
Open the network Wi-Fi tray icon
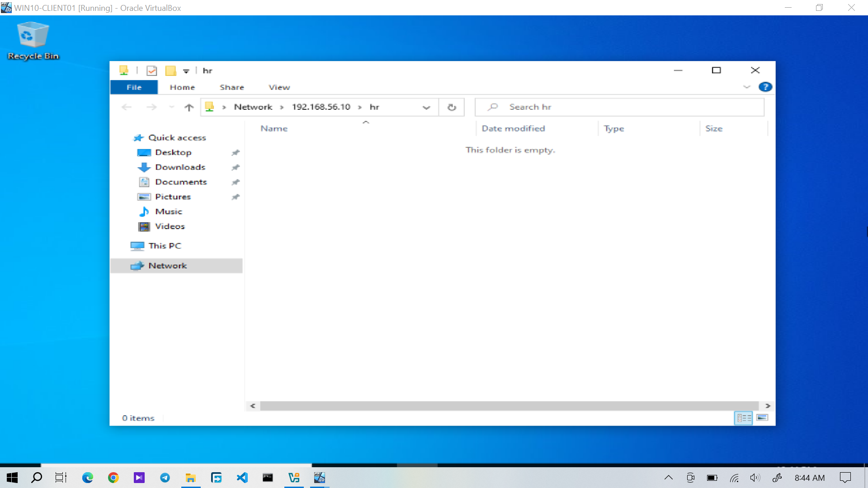pos(734,478)
